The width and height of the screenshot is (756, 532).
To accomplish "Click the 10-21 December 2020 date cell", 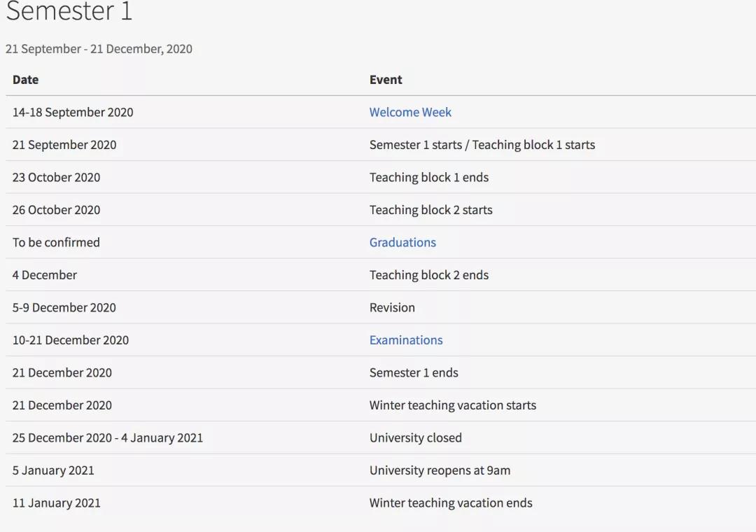I will (x=70, y=340).
